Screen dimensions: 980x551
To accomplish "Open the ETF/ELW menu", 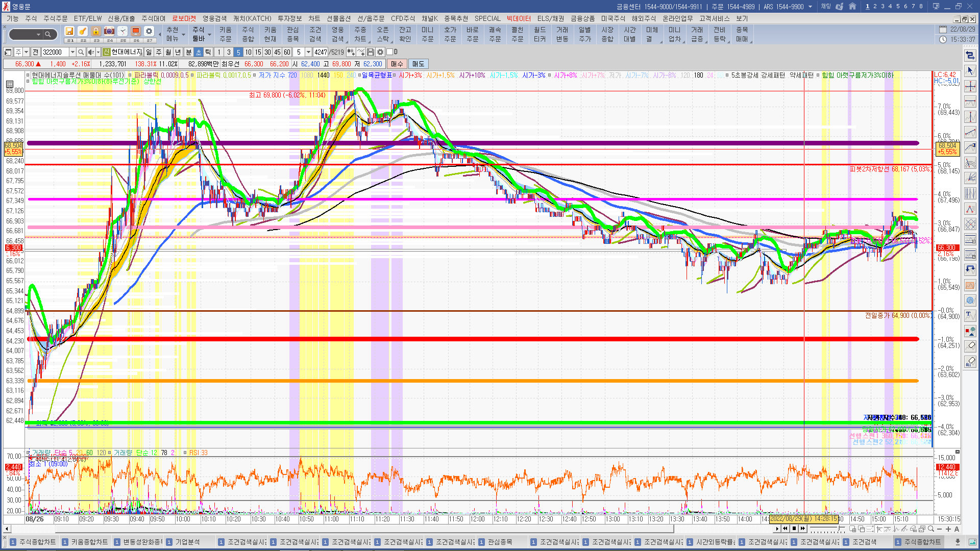I will point(88,18).
